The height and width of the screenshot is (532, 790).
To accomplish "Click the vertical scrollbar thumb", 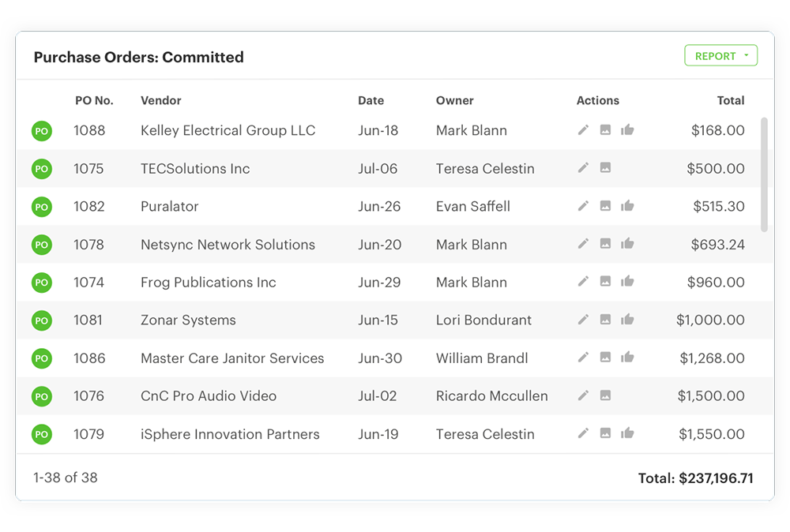I will pos(764,174).
